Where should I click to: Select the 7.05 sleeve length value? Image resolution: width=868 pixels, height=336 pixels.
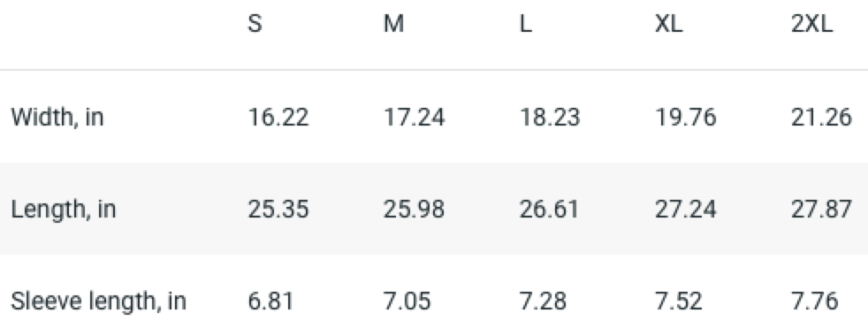pyautogui.click(x=407, y=302)
